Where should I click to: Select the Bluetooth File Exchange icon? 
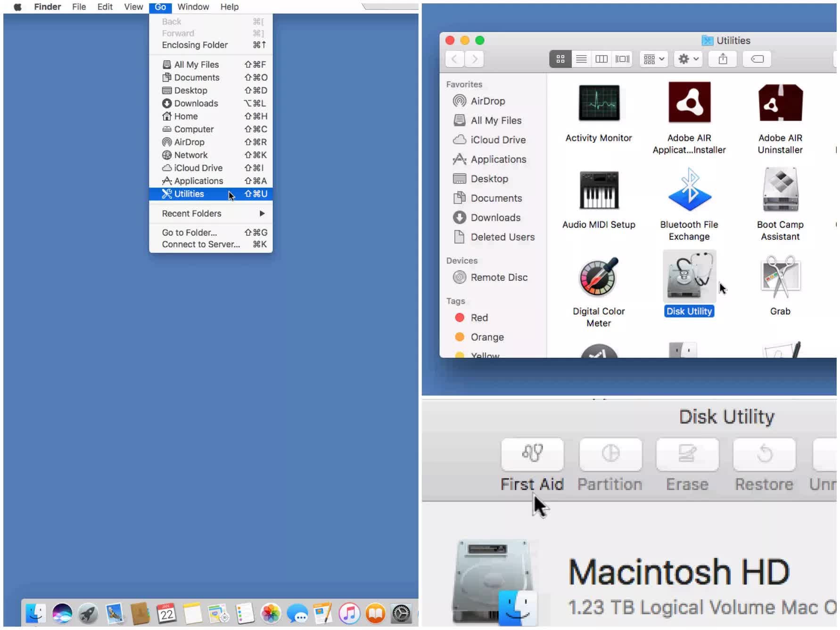pyautogui.click(x=689, y=189)
